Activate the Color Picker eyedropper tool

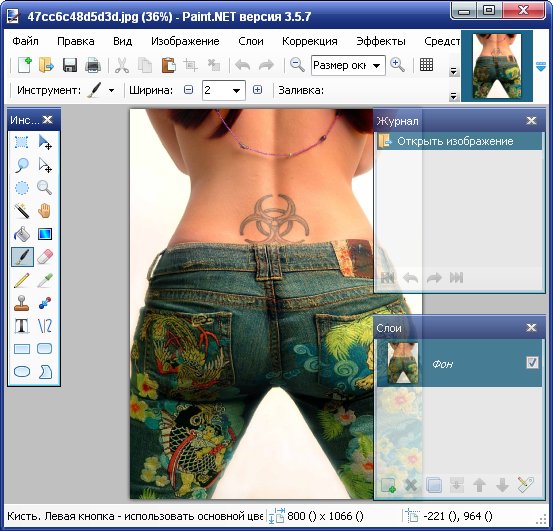[x=45, y=280]
